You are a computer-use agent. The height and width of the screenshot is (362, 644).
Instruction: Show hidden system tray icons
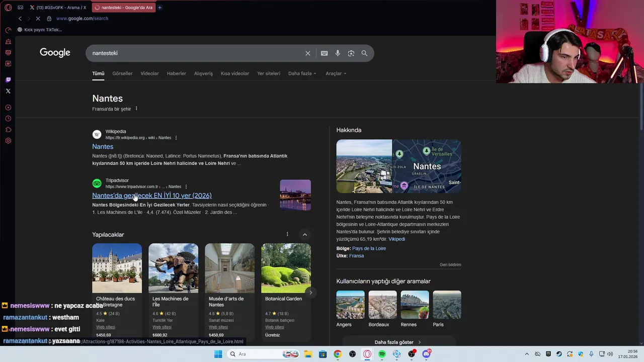coord(527,354)
